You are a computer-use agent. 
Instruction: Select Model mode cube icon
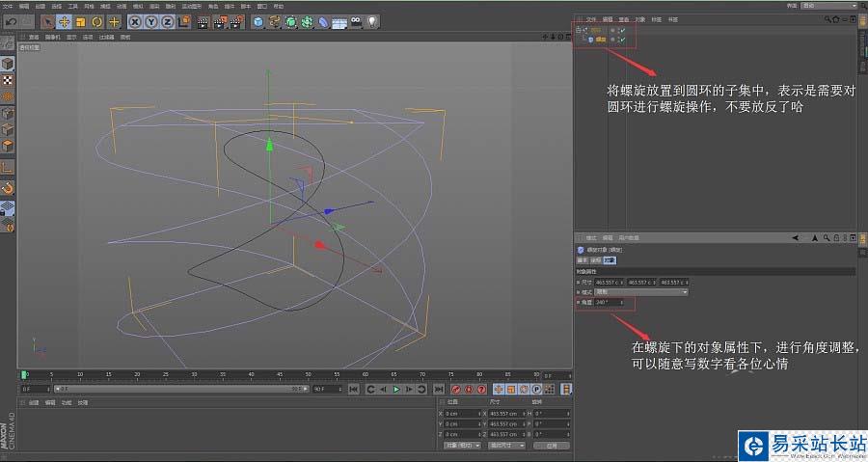tap(7, 64)
